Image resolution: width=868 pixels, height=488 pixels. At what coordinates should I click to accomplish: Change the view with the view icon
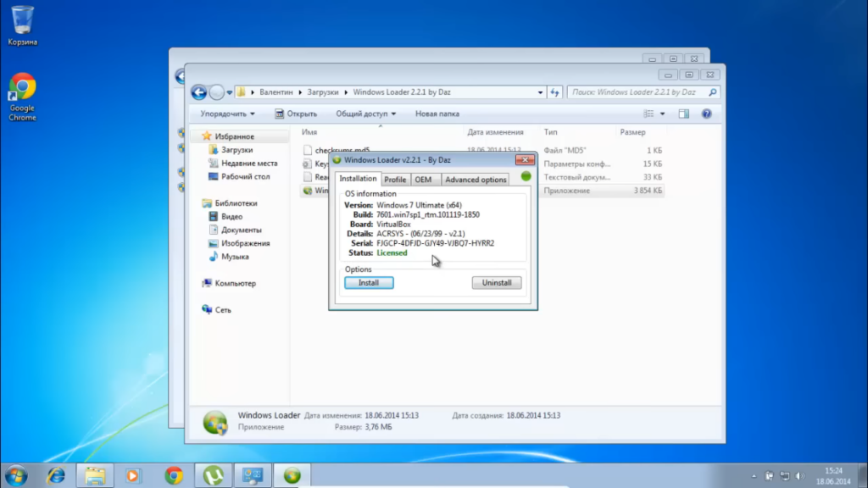click(x=648, y=114)
